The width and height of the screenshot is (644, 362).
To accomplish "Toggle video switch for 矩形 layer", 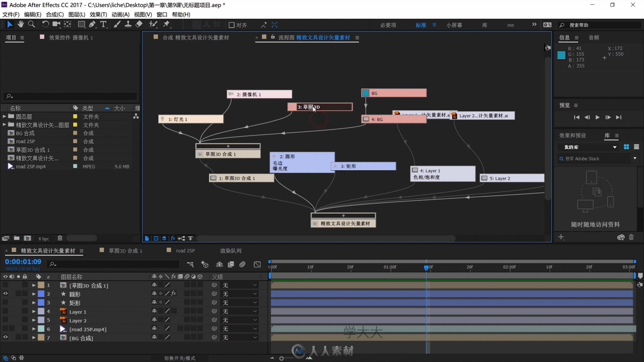I will click(5, 302).
